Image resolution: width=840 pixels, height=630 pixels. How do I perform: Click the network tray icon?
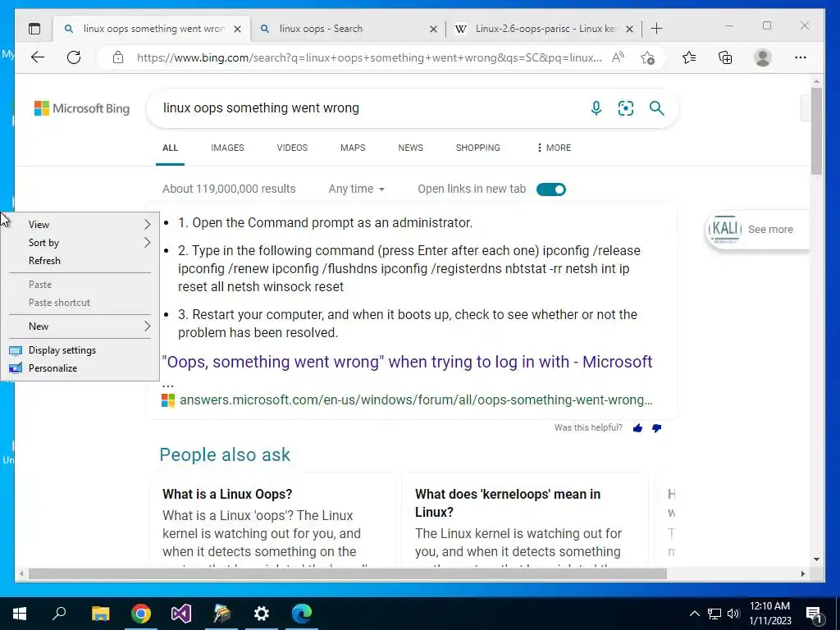pos(714,614)
